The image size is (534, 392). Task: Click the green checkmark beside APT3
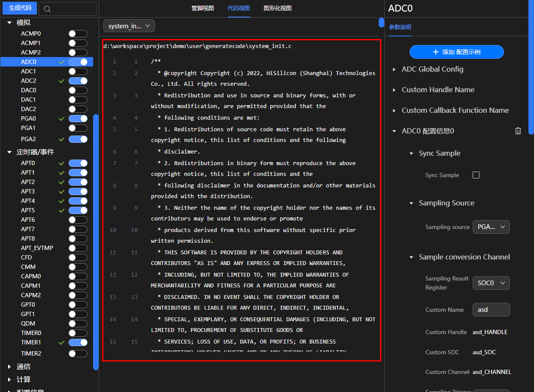tap(62, 192)
